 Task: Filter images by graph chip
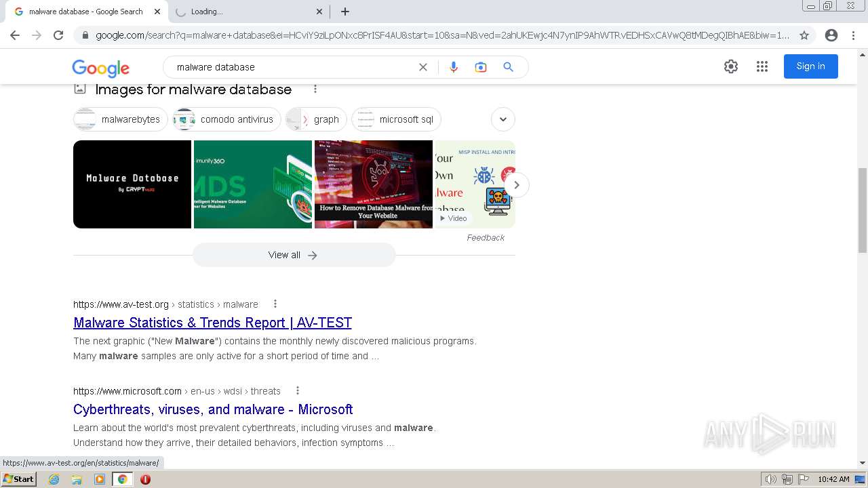[316, 119]
